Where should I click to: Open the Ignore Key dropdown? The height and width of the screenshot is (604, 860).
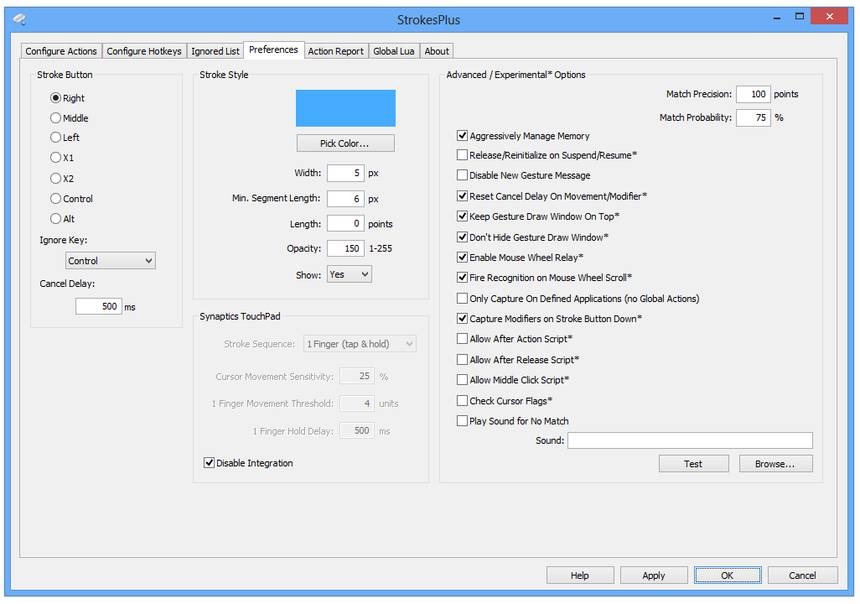(x=110, y=261)
